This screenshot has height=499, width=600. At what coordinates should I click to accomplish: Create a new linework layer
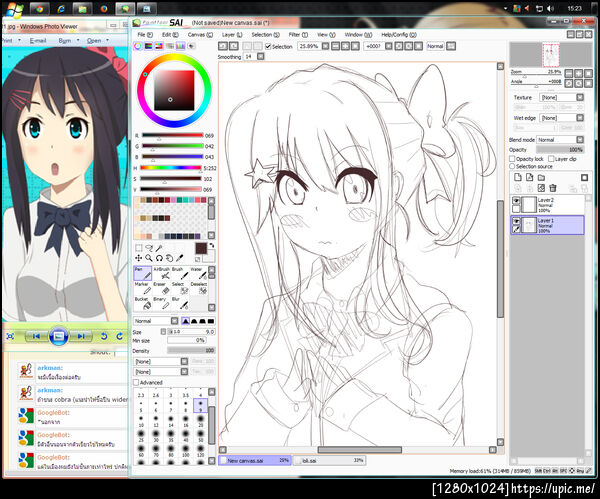(x=530, y=177)
